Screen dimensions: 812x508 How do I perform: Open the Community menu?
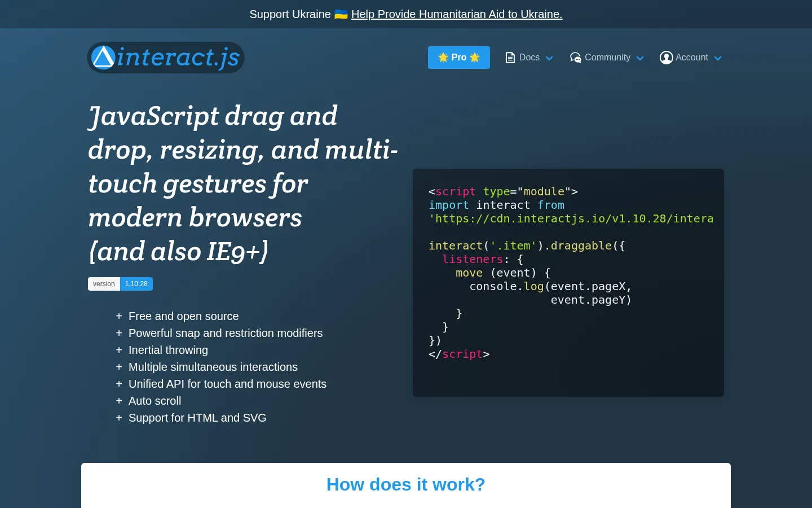(x=607, y=58)
